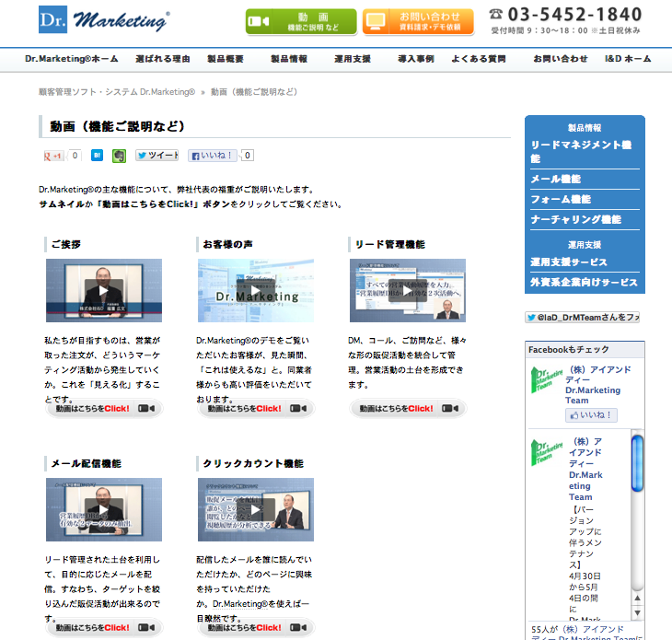Image resolution: width=672 pixels, height=640 pixels.
Task: Play the メール配信機能 video thumbnail
Action: [x=104, y=509]
